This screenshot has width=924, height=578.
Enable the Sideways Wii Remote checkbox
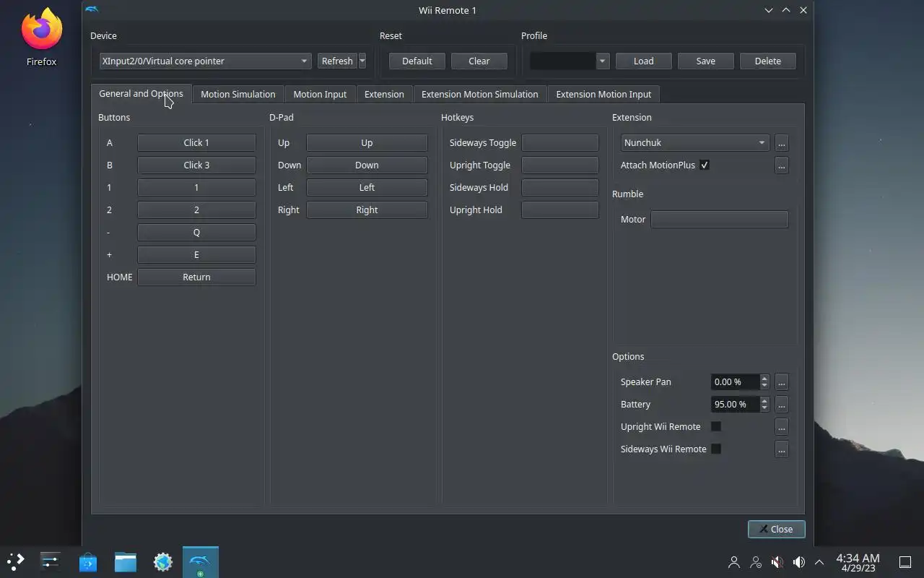pos(716,449)
